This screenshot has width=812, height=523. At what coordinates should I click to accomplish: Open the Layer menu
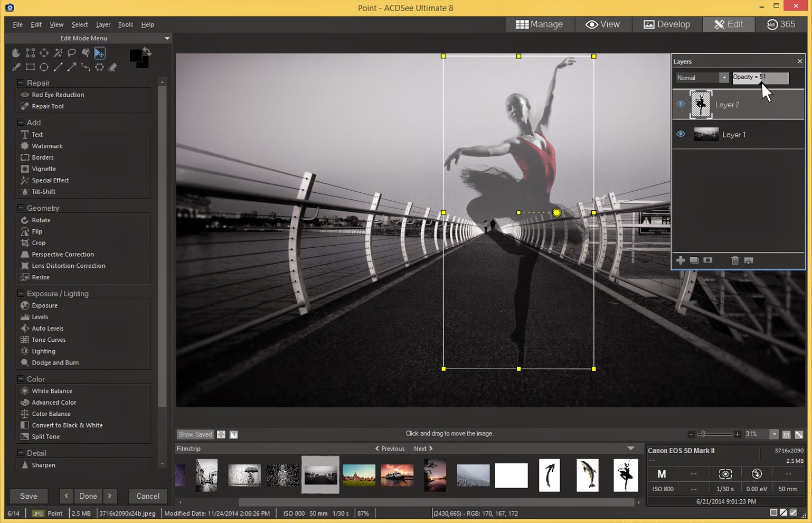103,25
